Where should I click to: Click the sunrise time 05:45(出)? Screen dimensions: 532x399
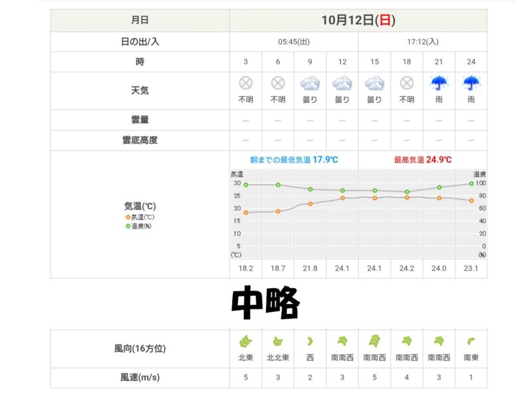[x=293, y=42]
